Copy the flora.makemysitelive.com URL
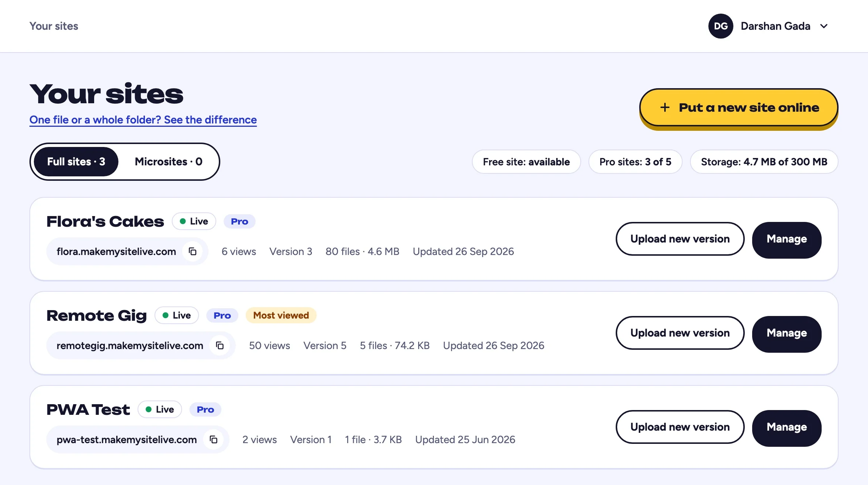Image resolution: width=868 pixels, height=485 pixels. 192,251
